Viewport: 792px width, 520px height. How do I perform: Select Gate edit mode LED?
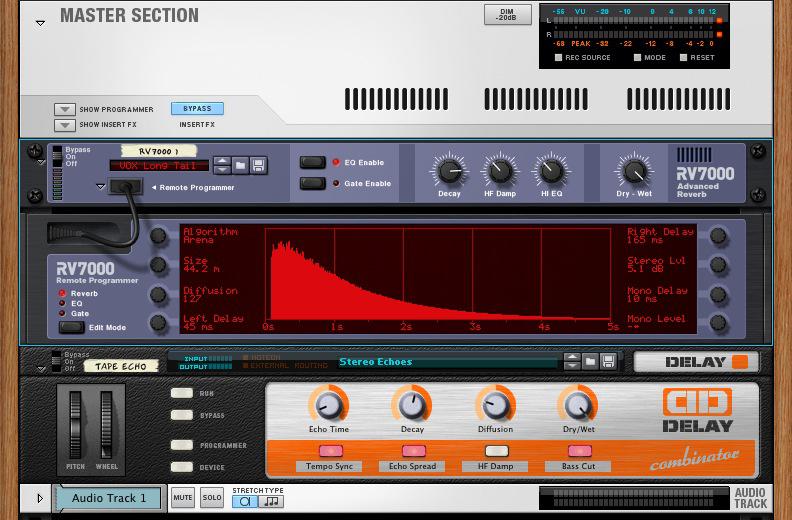click(x=62, y=313)
